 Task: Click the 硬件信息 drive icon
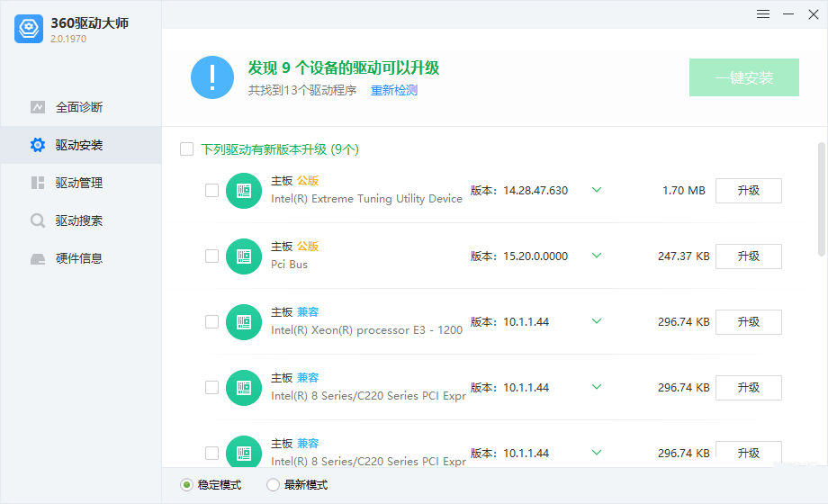pyautogui.click(x=38, y=259)
